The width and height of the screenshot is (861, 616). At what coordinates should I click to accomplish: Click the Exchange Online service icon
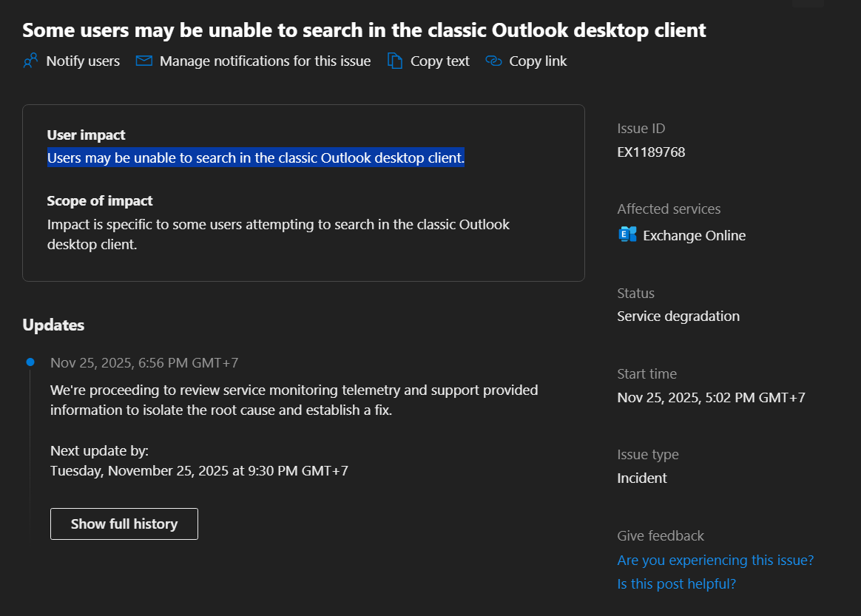[627, 234]
